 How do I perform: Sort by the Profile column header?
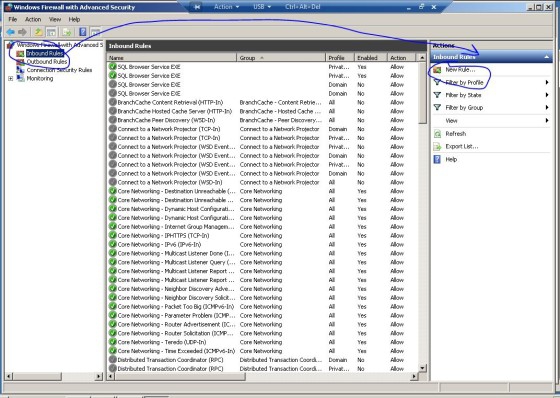click(340, 58)
